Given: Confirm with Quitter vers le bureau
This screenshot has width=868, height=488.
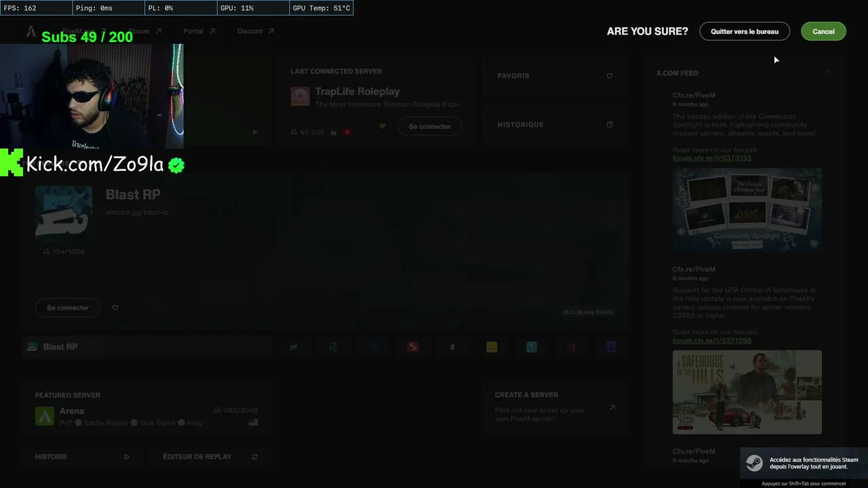Looking at the screenshot, I should click(745, 31).
